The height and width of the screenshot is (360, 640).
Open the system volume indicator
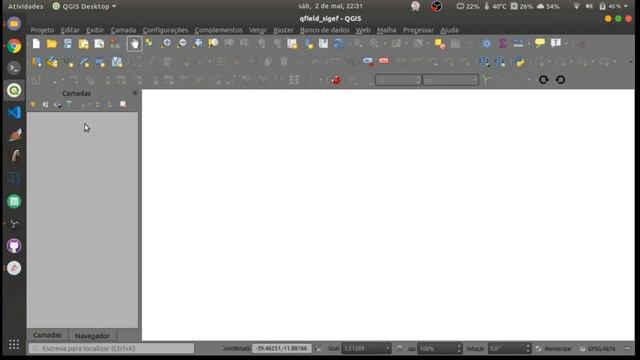tap(589, 6)
